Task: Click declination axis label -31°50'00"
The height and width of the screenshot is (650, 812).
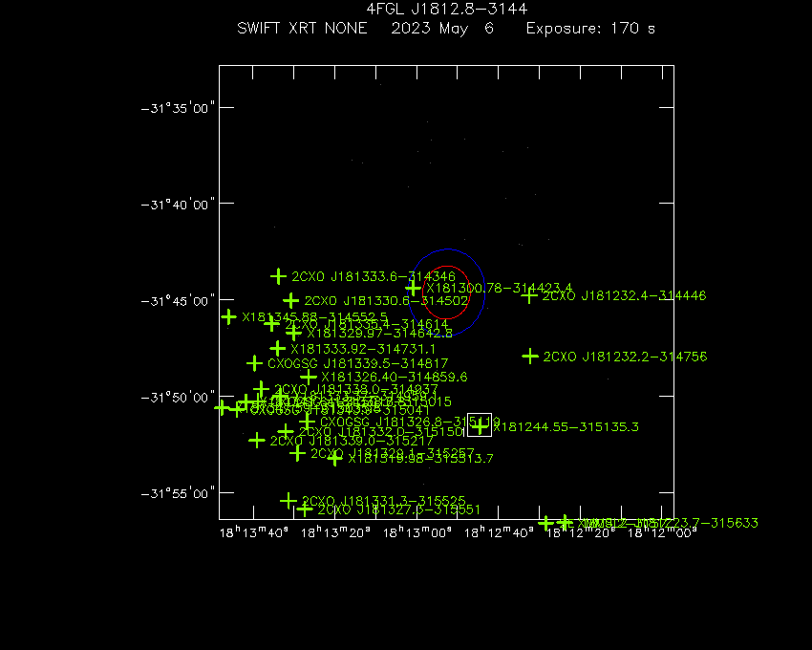Action: (x=178, y=397)
